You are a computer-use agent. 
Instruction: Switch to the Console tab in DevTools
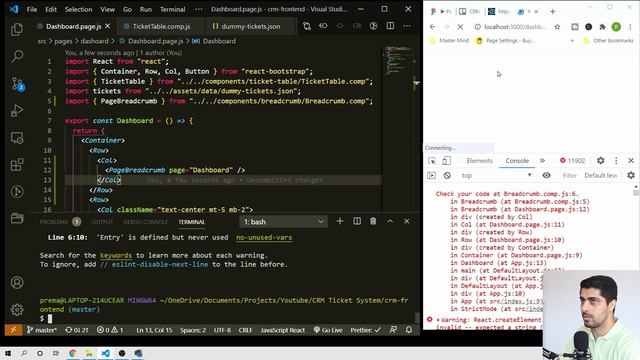517,161
